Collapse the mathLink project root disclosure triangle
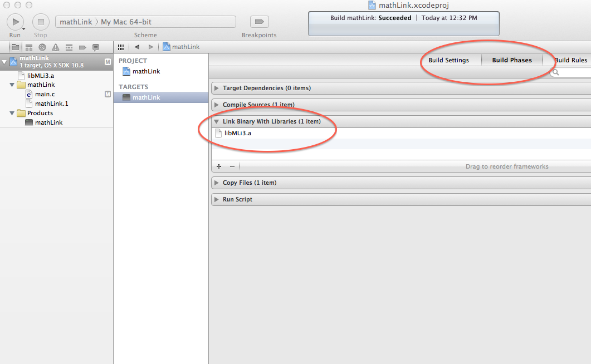Image resolution: width=591 pixels, height=364 pixels. pos(4,62)
